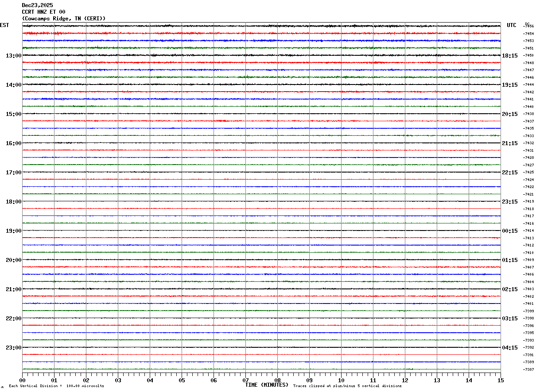Click the DC offset value -7419
Screen dimensions: 536x392
pyautogui.click(x=528, y=202)
